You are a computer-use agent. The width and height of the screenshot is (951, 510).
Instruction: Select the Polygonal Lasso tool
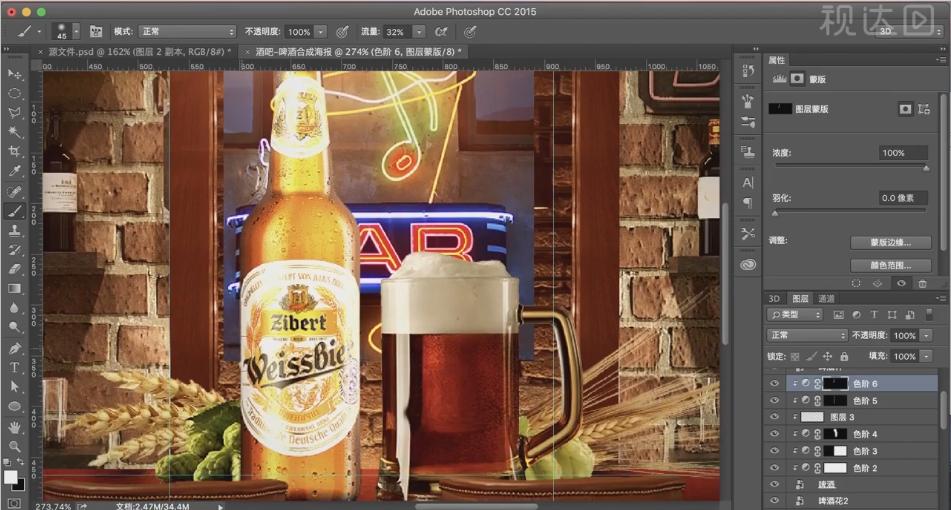[x=15, y=113]
